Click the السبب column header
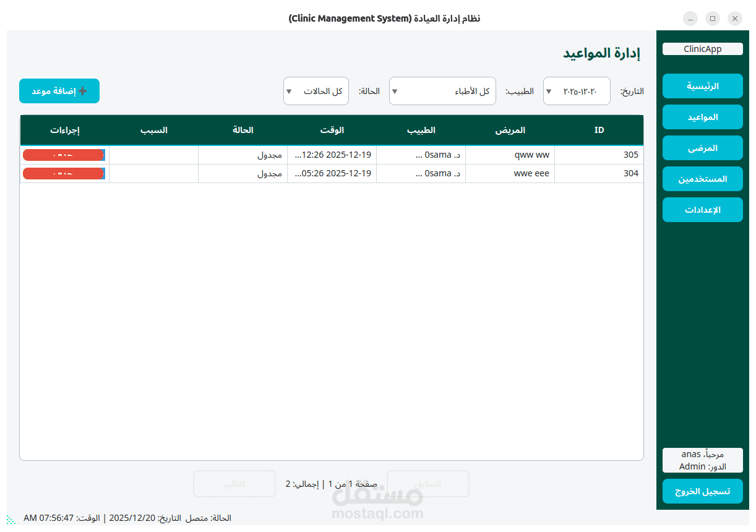The width and height of the screenshot is (756, 532). (x=154, y=130)
